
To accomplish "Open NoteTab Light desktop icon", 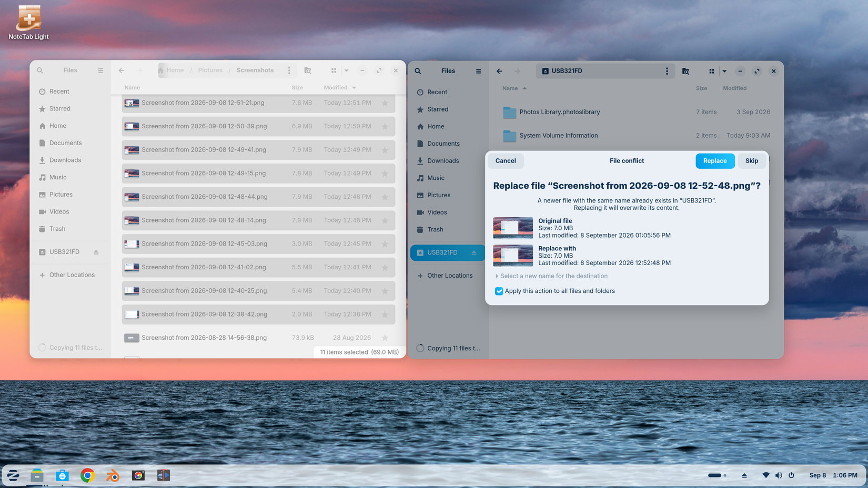I will [x=28, y=23].
